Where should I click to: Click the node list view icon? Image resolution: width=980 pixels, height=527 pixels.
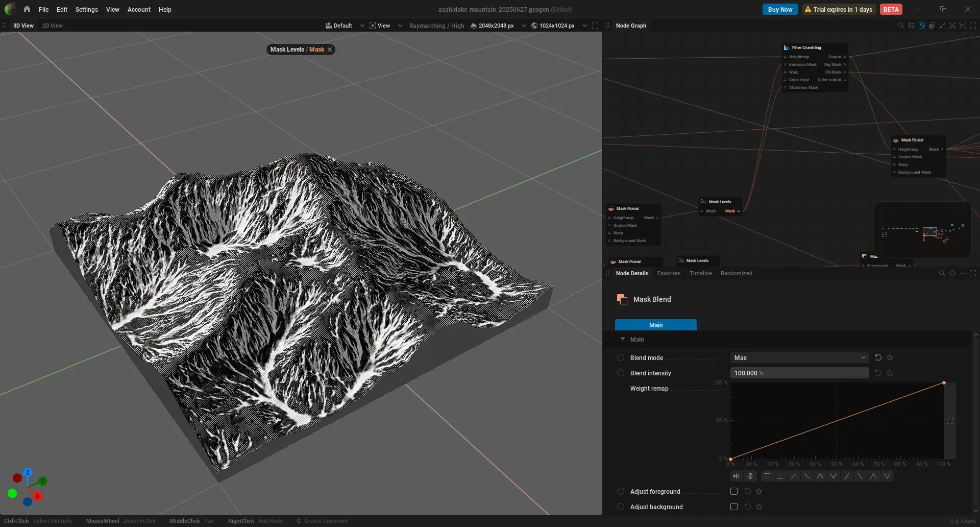point(911,26)
